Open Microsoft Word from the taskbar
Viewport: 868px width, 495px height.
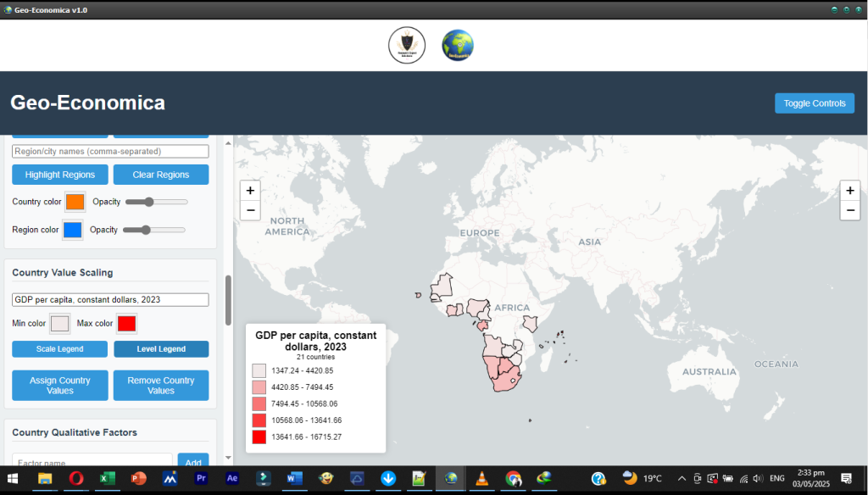tap(294, 478)
